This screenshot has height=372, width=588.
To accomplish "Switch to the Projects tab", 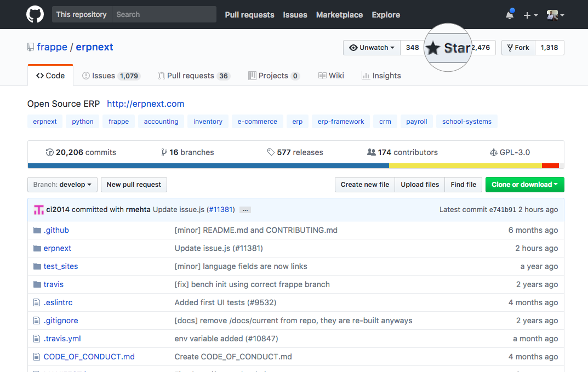I will (x=274, y=76).
